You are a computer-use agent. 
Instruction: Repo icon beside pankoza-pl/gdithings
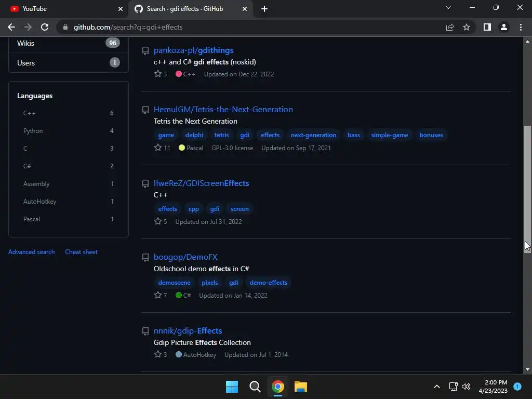click(145, 51)
